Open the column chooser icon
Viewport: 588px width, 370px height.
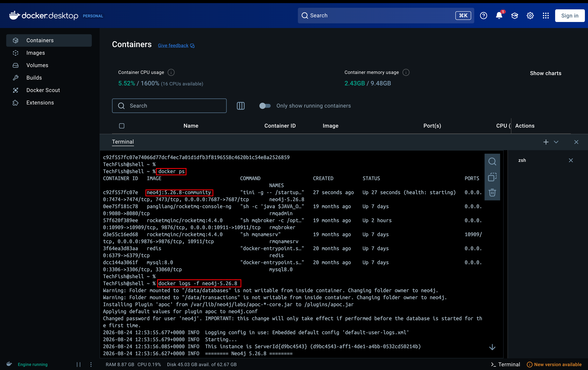pyautogui.click(x=241, y=106)
